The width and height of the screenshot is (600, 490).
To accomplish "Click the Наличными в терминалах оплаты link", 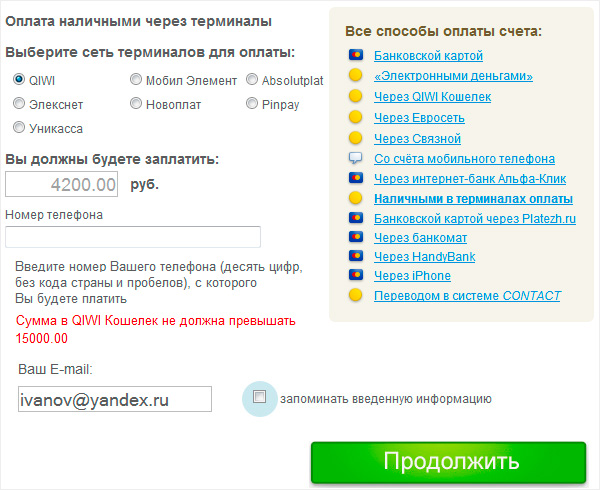I will pos(473,199).
